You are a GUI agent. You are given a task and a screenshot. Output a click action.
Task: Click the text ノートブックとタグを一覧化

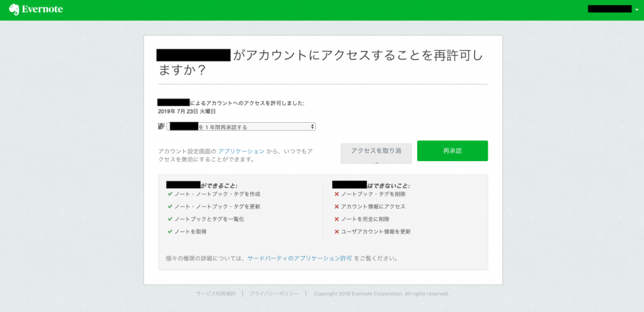(209, 219)
